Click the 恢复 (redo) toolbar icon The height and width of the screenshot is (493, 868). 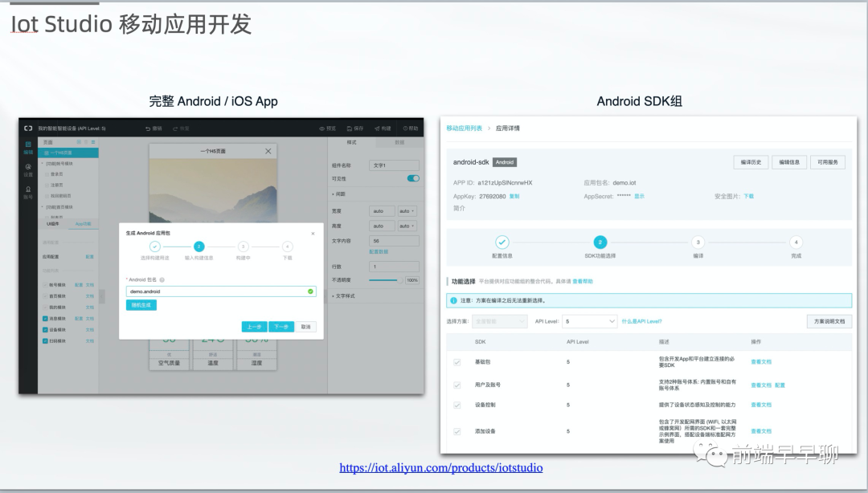click(x=175, y=128)
